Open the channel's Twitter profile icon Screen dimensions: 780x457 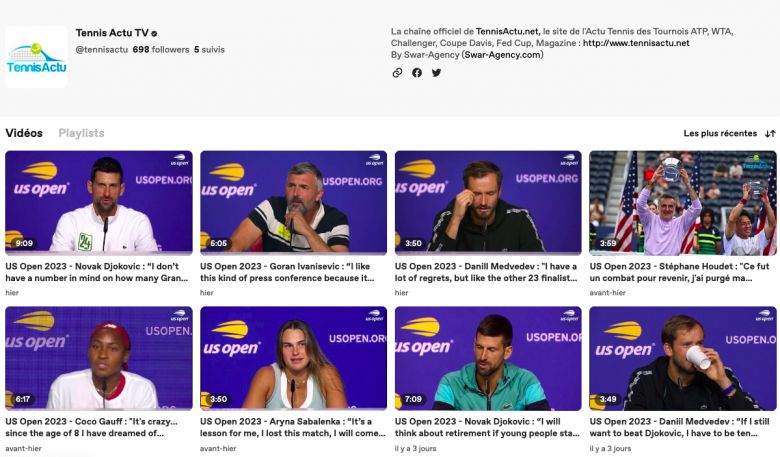click(436, 73)
